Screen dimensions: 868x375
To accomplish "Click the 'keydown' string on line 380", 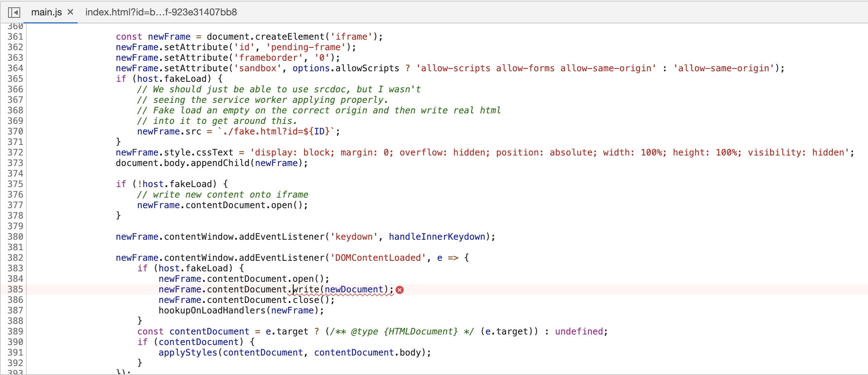I will point(354,237).
